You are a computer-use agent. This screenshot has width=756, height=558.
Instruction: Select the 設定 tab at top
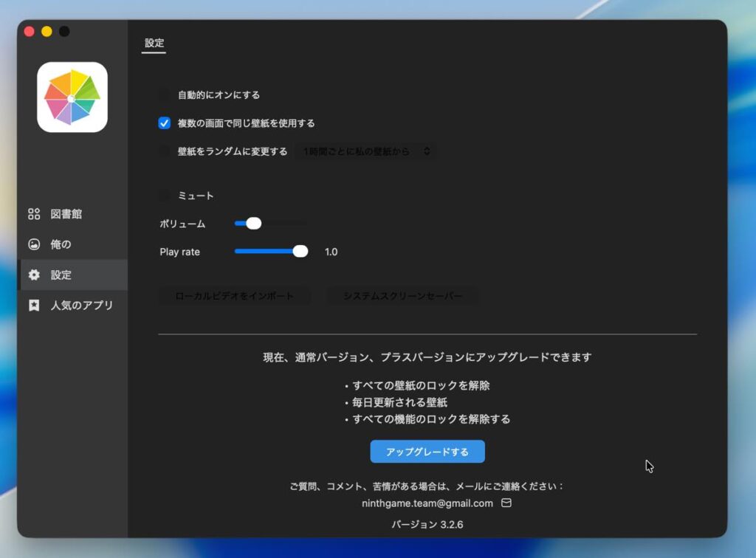click(x=154, y=44)
